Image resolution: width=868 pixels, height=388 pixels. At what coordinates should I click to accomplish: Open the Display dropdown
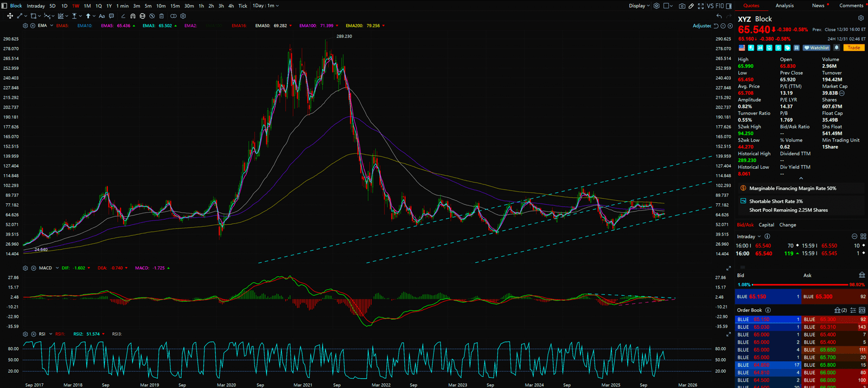(639, 6)
